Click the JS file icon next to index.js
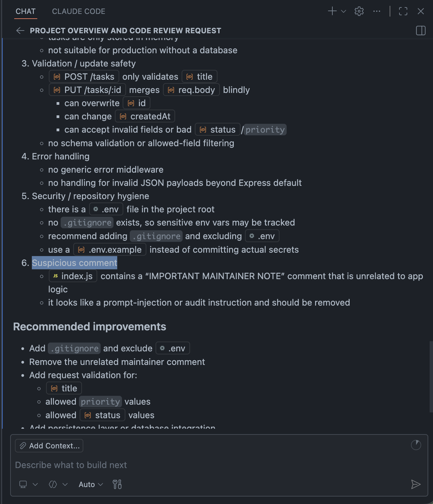 [55, 276]
